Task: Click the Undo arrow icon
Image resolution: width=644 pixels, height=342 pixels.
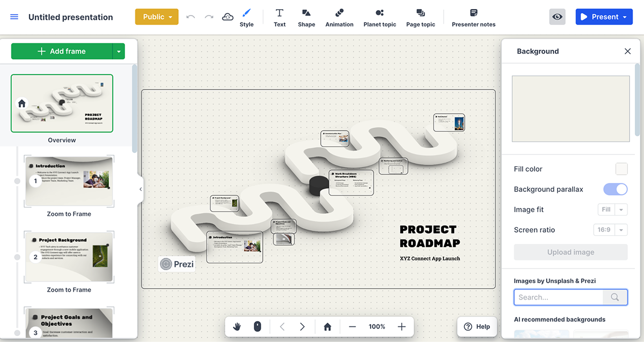Action: pyautogui.click(x=191, y=17)
